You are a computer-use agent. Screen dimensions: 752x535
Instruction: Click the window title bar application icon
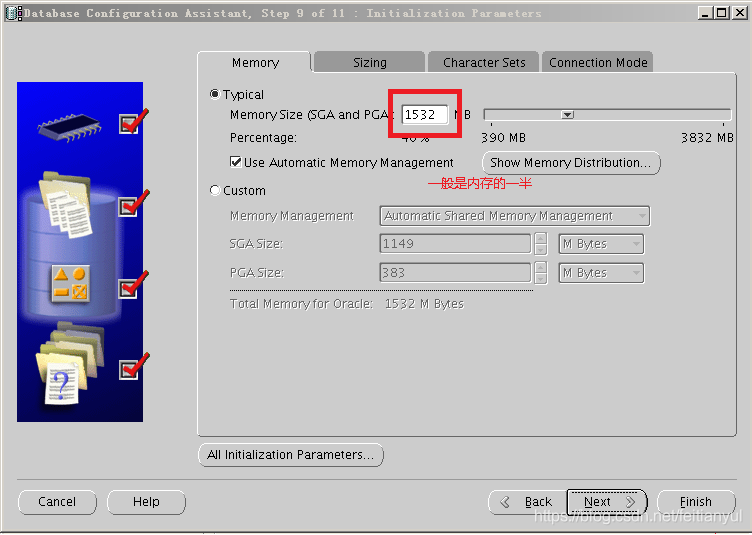pos(13,13)
